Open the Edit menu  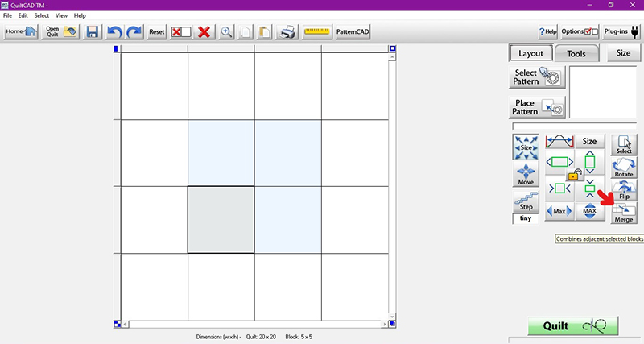coord(23,15)
